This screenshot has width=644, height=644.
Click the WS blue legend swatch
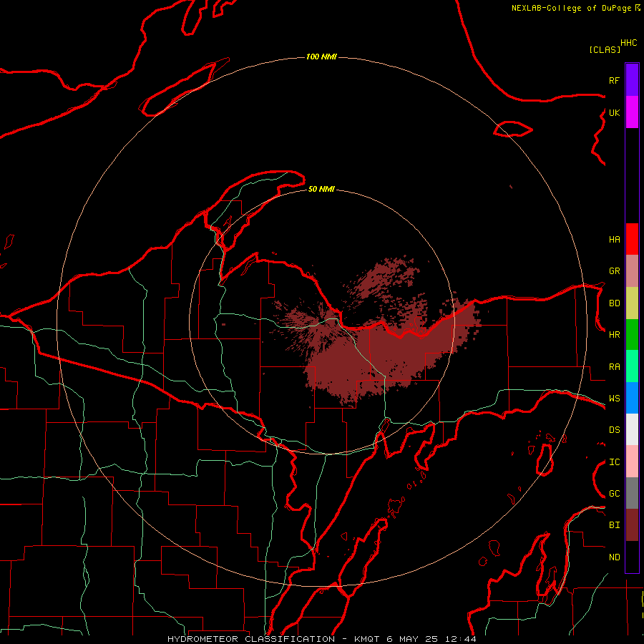[632, 398]
